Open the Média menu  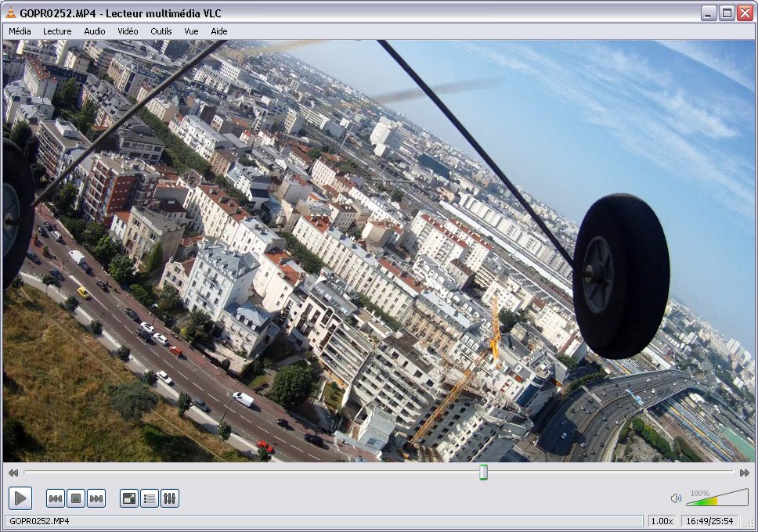(20, 31)
